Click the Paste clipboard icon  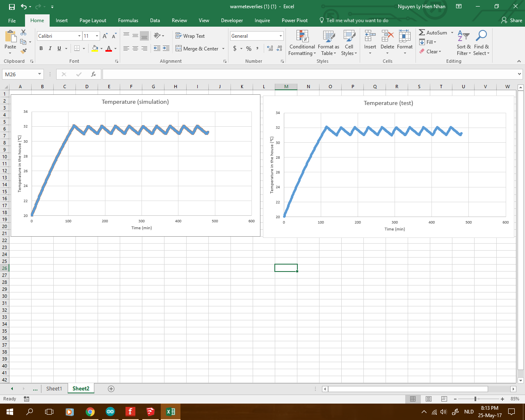click(x=10, y=37)
